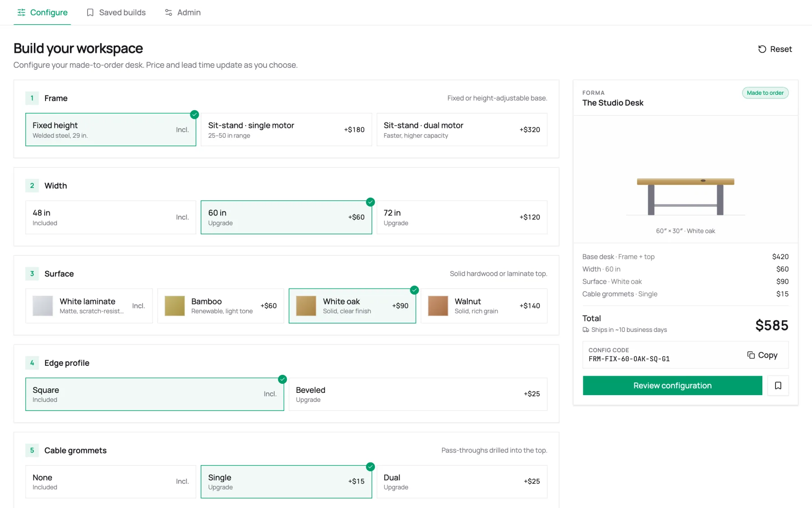Click the Bamboo color swatch
812x508 pixels.
point(175,306)
